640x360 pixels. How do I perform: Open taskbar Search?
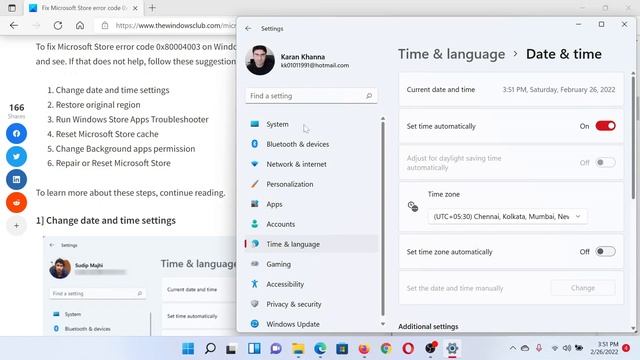[x=210, y=349]
